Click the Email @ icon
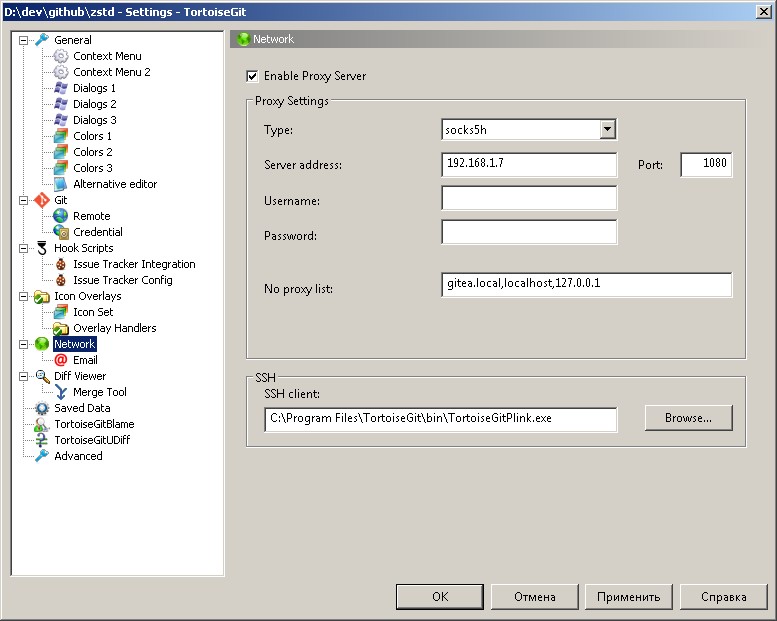 click(60, 360)
